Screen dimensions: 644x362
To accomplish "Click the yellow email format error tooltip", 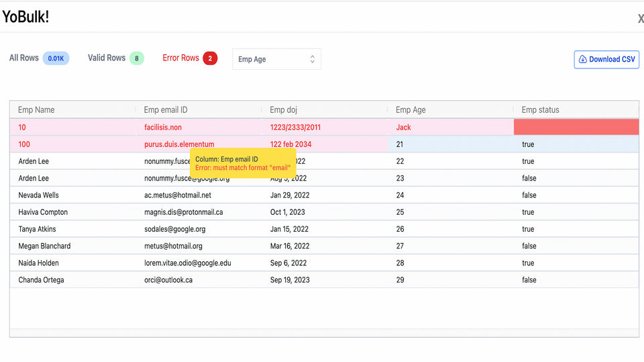I will click(x=243, y=163).
